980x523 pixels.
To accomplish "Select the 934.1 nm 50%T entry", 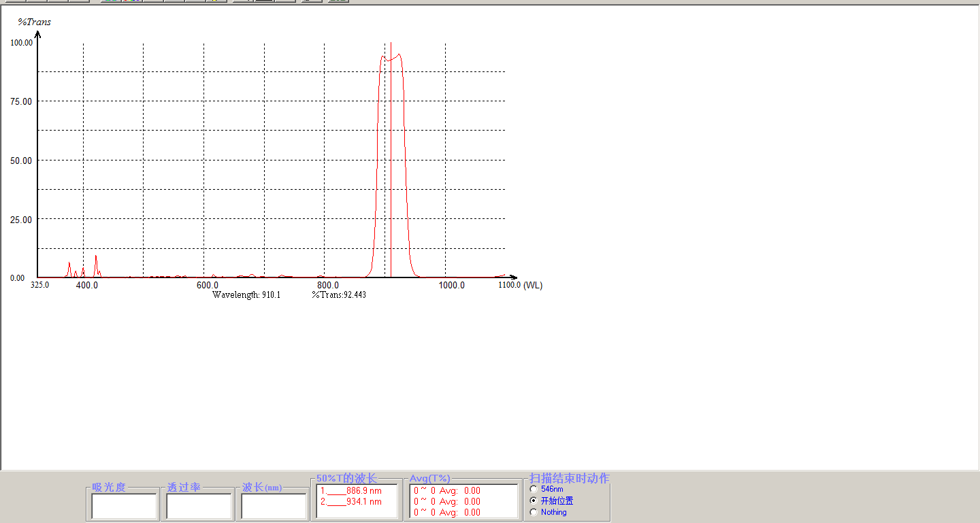I will coord(351,502).
